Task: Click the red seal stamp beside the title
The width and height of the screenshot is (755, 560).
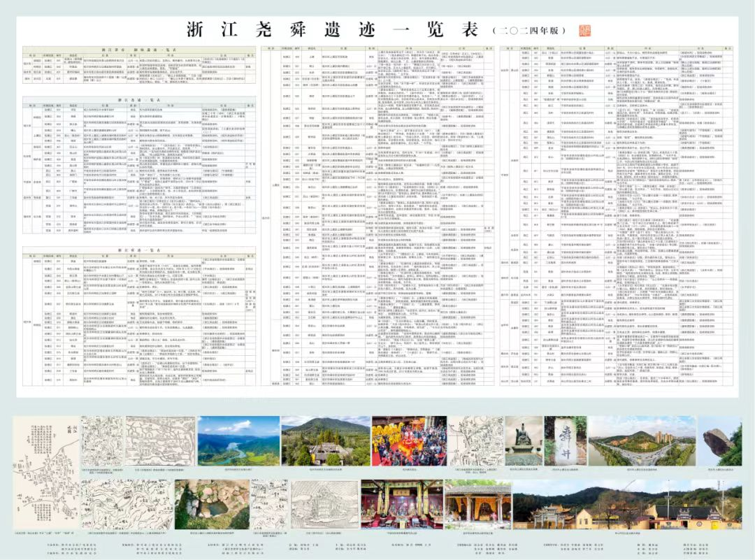Action: (x=582, y=31)
